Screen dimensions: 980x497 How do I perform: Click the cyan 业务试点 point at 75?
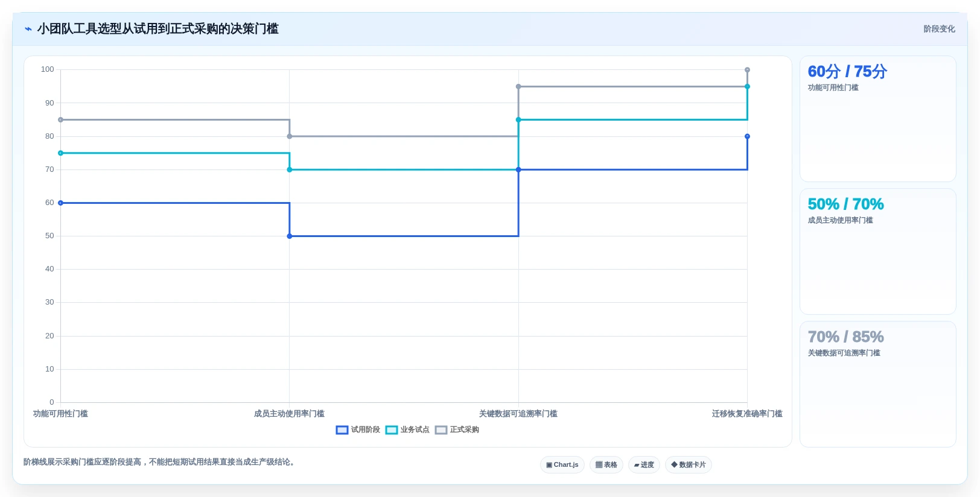coord(60,153)
